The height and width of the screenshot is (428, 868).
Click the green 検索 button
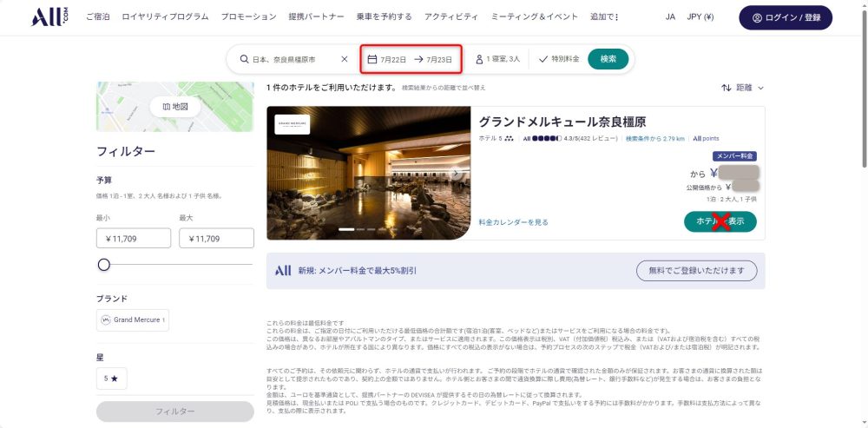[608, 59]
